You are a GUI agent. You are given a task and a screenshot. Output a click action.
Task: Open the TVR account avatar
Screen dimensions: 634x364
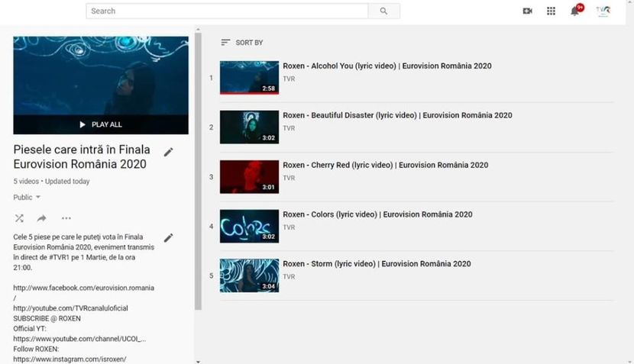point(603,11)
